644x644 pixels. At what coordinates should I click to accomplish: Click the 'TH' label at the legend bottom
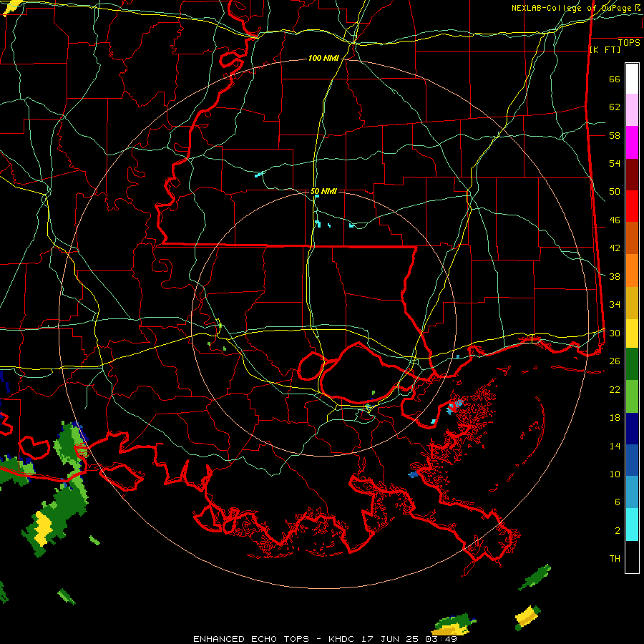coord(615,558)
